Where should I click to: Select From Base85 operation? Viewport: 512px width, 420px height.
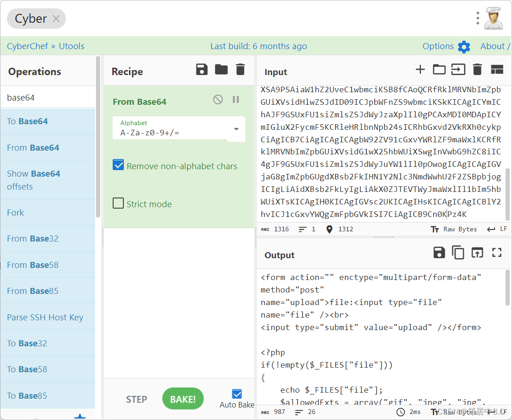[48, 291]
